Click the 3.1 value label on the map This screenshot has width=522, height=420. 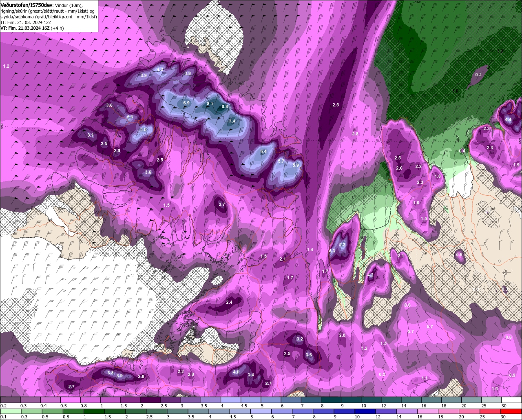point(91,135)
